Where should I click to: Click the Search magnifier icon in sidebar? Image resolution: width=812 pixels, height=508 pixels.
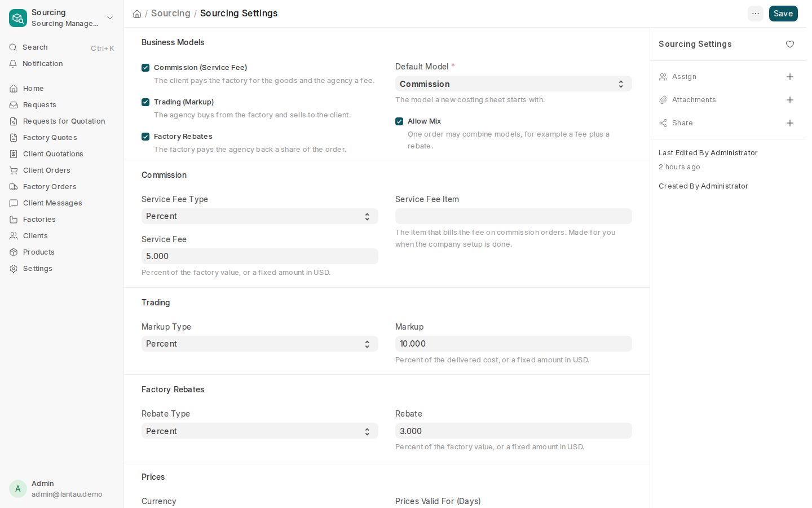point(13,47)
